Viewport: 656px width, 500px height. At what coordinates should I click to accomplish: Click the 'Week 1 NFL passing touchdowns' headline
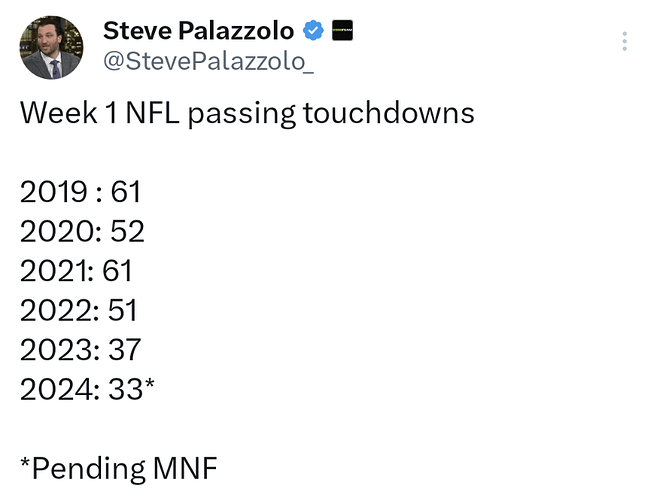[246, 112]
